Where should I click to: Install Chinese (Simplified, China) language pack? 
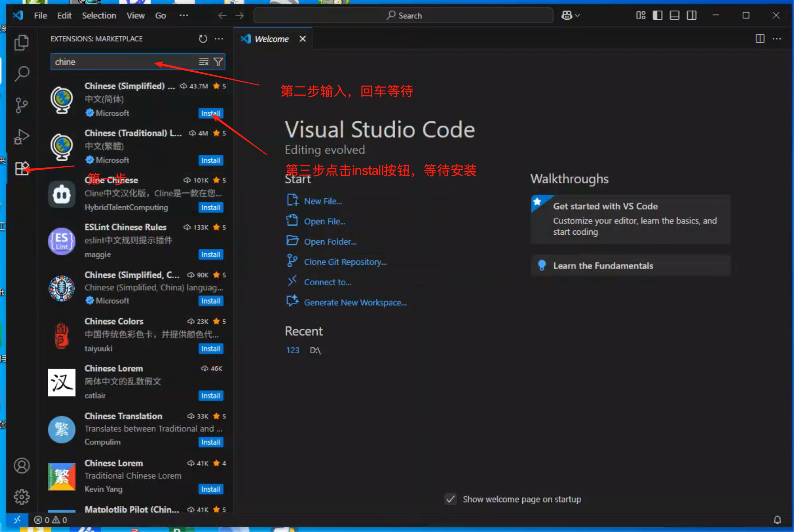click(x=211, y=301)
